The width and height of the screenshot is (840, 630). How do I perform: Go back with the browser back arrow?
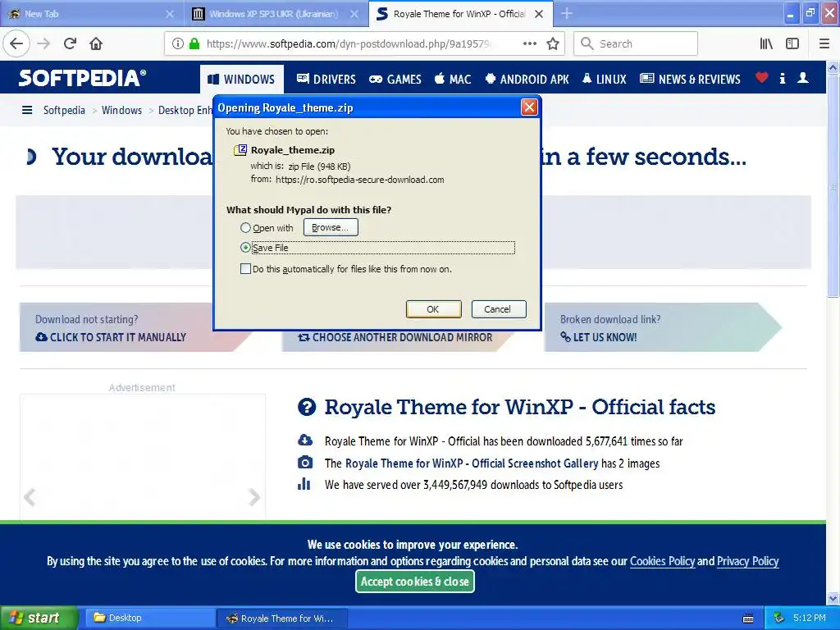[x=16, y=44]
